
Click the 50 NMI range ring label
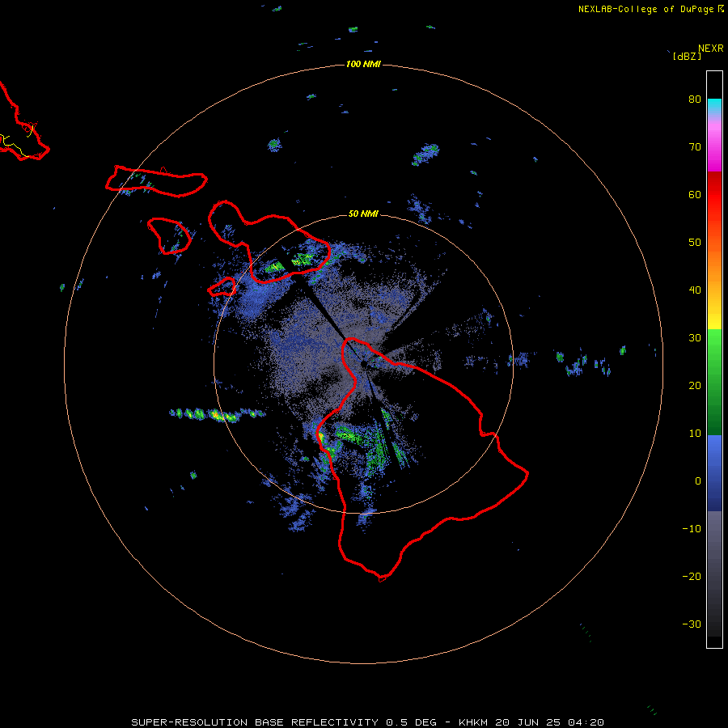pyautogui.click(x=363, y=214)
